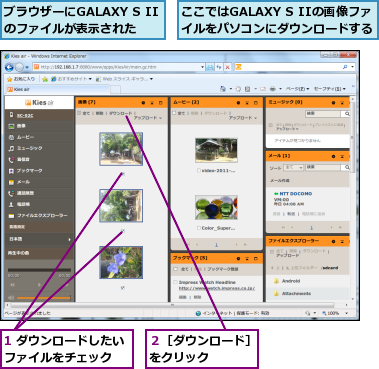Open the Web スライス ギャラリー favorites item
The width and height of the screenshot is (379, 369).
124,79
